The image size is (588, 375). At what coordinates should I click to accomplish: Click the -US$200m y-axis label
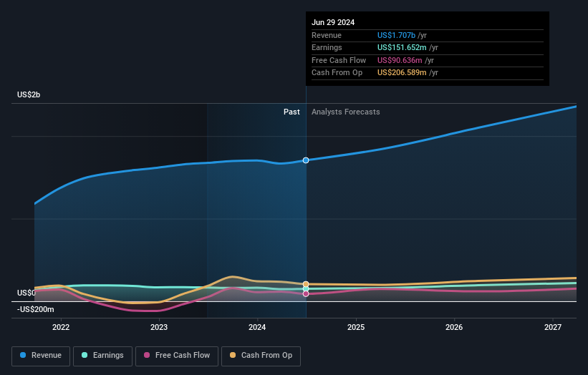[x=36, y=309]
